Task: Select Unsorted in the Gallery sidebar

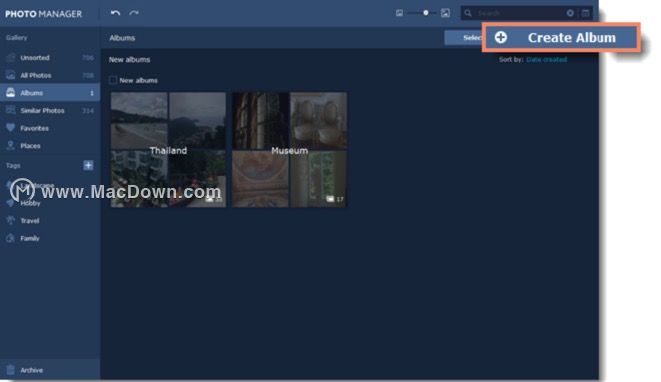Action: pos(50,58)
